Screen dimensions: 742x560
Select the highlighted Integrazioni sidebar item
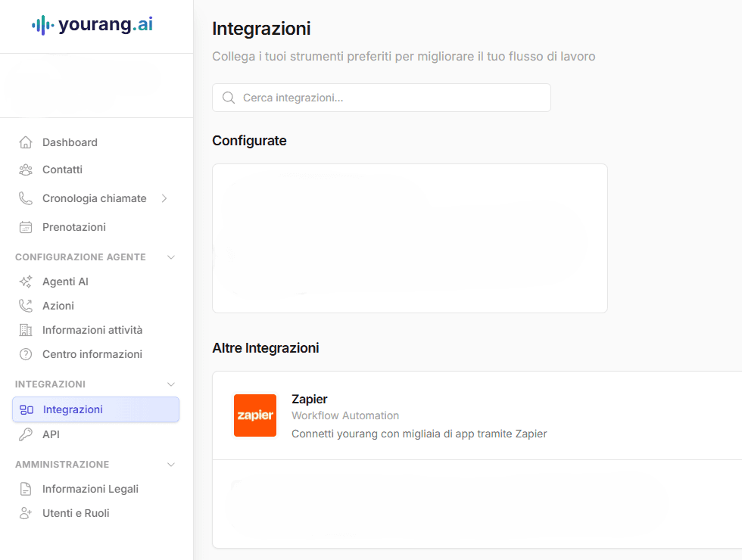tap(95, 409)
